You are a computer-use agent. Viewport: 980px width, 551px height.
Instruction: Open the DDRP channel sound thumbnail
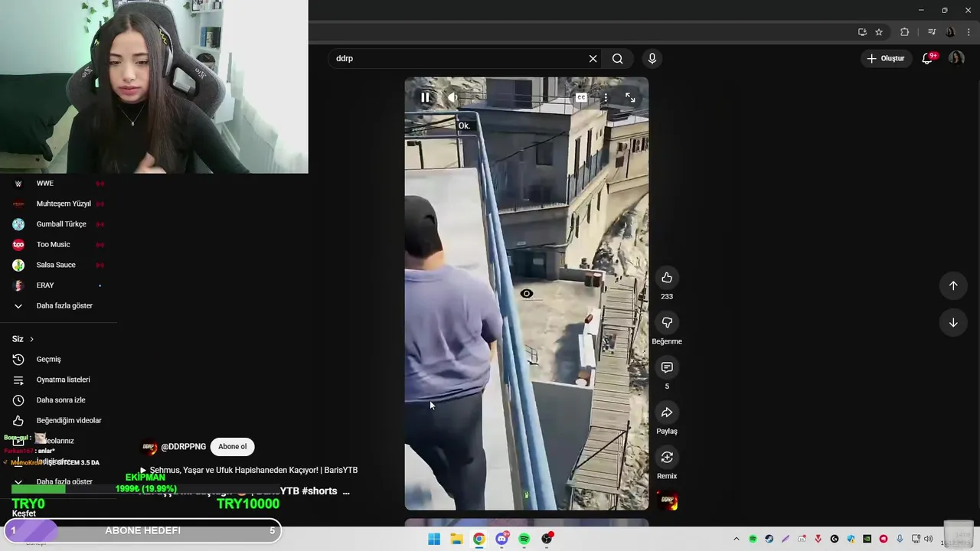click(x=667, y=502)
